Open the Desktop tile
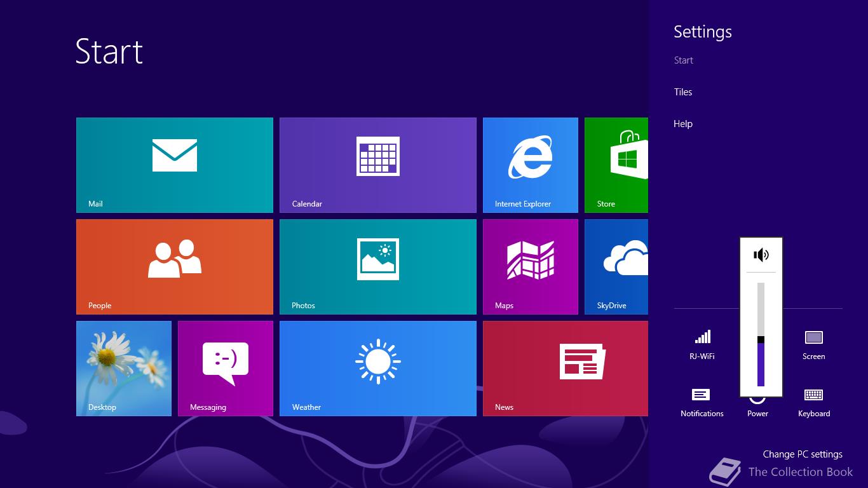 point(124,369)
